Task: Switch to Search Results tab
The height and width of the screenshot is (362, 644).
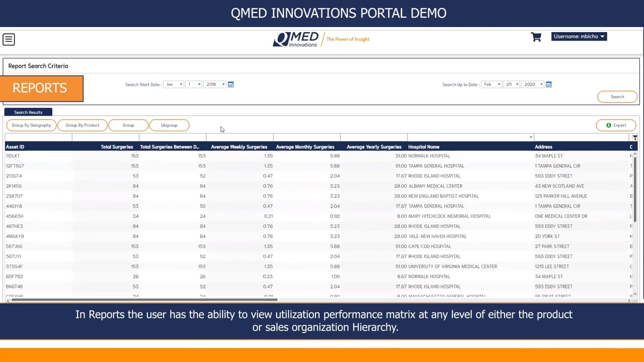Action: (28, 112)
